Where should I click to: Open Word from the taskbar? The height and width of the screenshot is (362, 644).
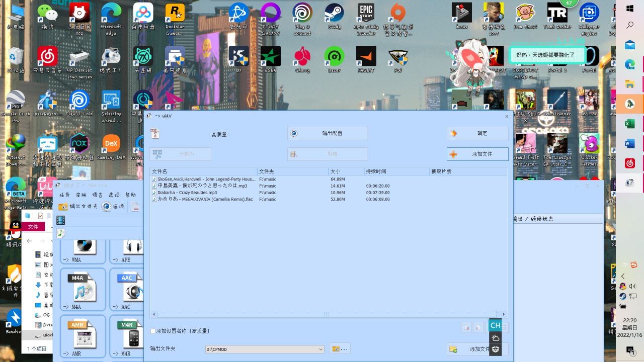[x=630, y=144]
